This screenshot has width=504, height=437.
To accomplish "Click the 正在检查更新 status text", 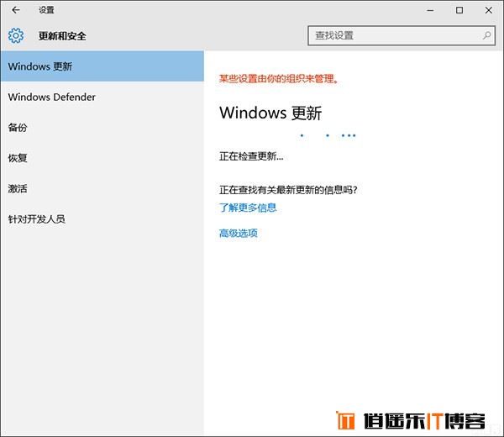I will [x=251, y=156].
